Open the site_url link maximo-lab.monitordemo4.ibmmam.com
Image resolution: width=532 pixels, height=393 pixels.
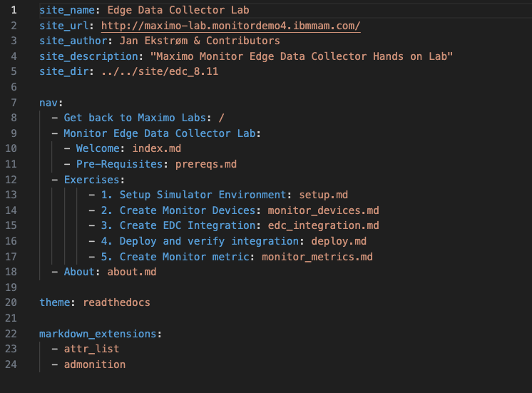231,26
